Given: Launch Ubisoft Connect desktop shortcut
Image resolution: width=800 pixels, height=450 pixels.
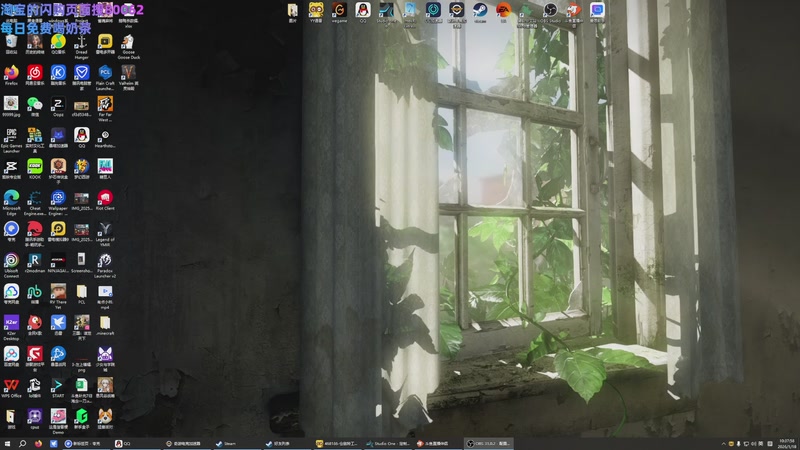Looking at the screenshot, I should (11, 264).
